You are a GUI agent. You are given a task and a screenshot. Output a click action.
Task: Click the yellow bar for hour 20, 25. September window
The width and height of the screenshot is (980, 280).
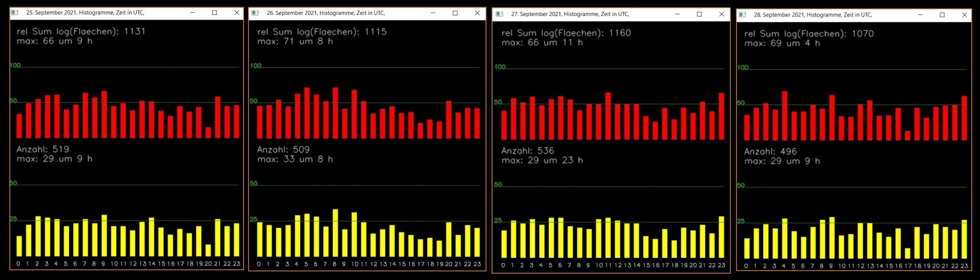208,251
